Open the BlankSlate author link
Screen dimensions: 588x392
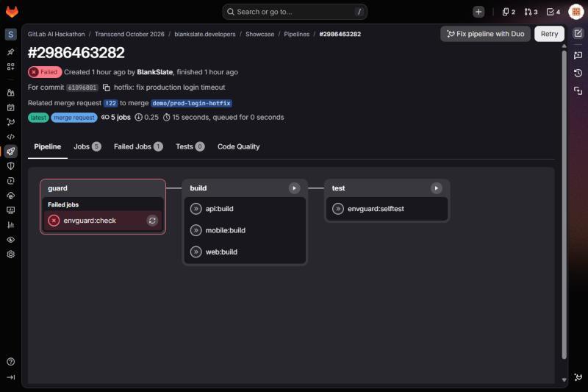coord(155,72)
